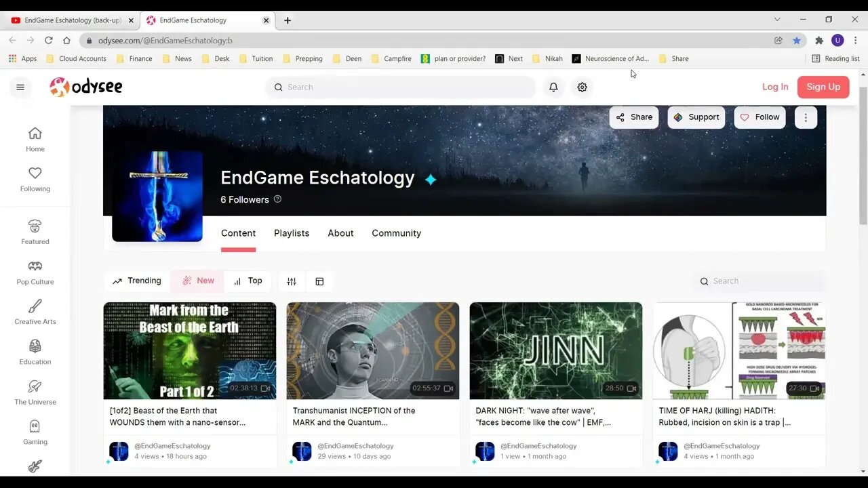This screenshot has height=488, width=868.
Task: Click the Chrome reload button
Action: tap(48, 41)
